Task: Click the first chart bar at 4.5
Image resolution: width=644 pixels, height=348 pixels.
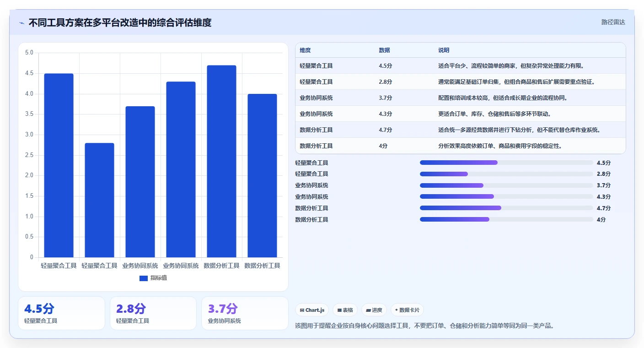Action: click(59, 165)
